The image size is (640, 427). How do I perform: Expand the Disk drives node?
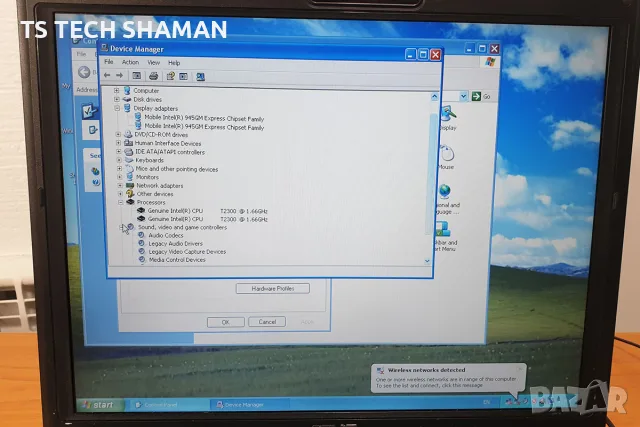click(117, 99)
